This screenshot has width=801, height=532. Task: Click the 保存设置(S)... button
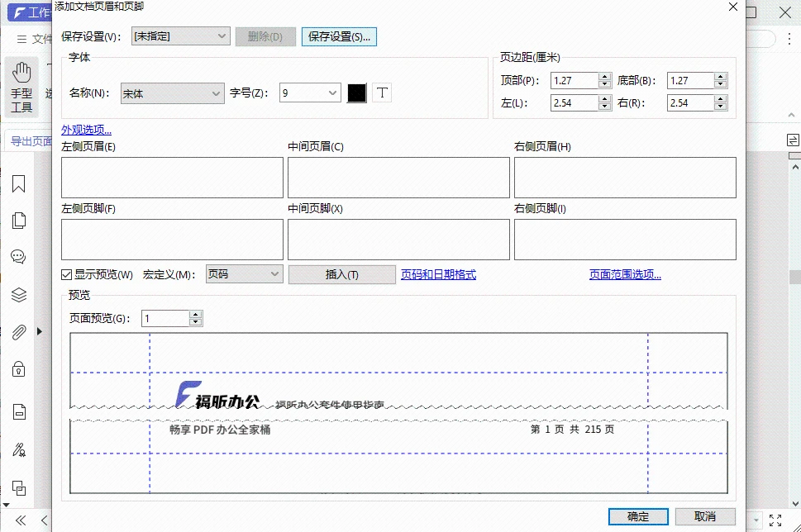coord(339,36)
